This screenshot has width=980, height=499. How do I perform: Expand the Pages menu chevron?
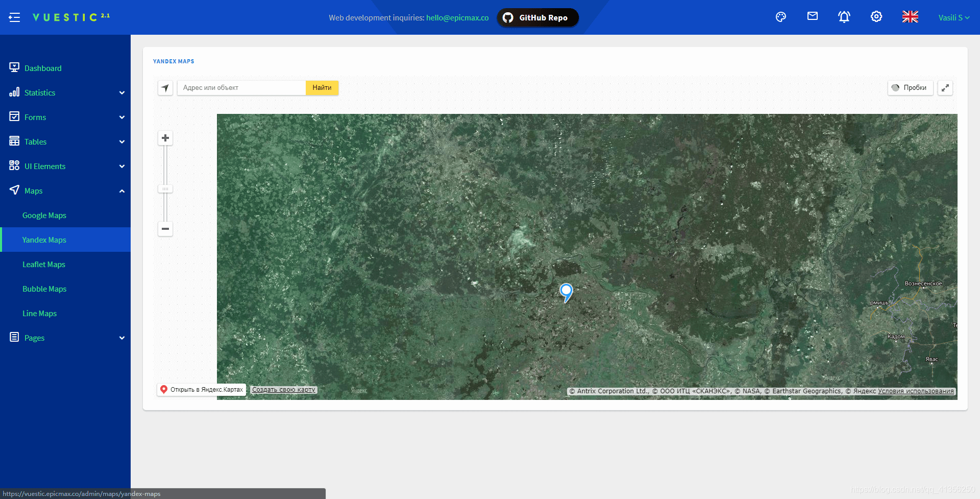click(122, 338)
